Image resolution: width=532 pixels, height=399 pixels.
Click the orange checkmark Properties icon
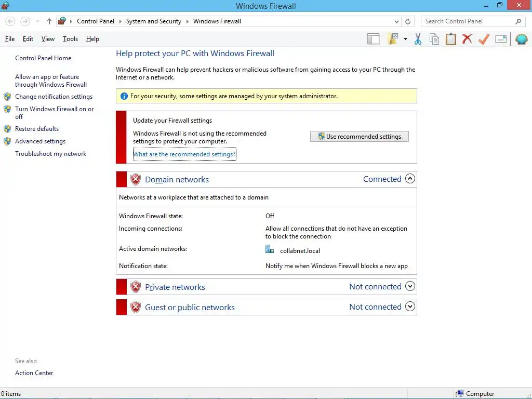click(484, 39)
